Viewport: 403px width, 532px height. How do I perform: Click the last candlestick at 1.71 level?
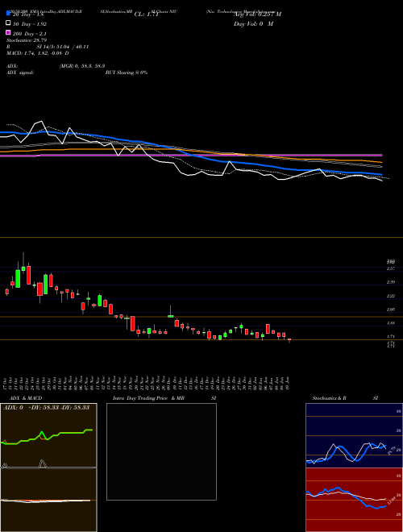coord(289,340)
